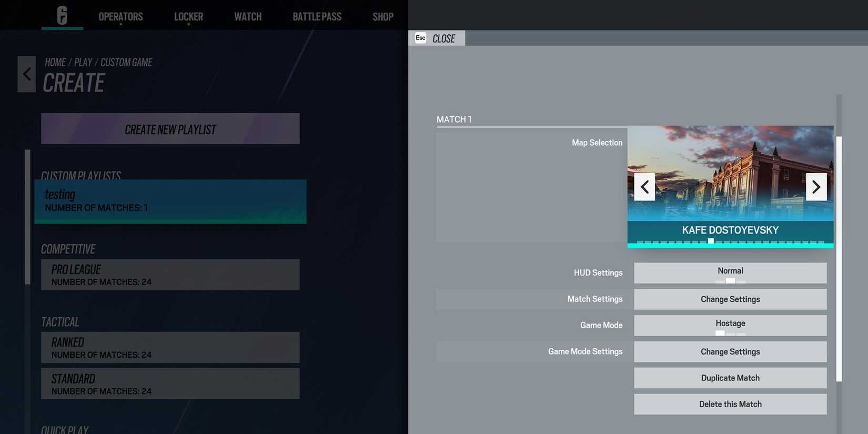This screenshot has height=434, width=868.
Task: Select the testing custom playlist
Action: (170, 201)
